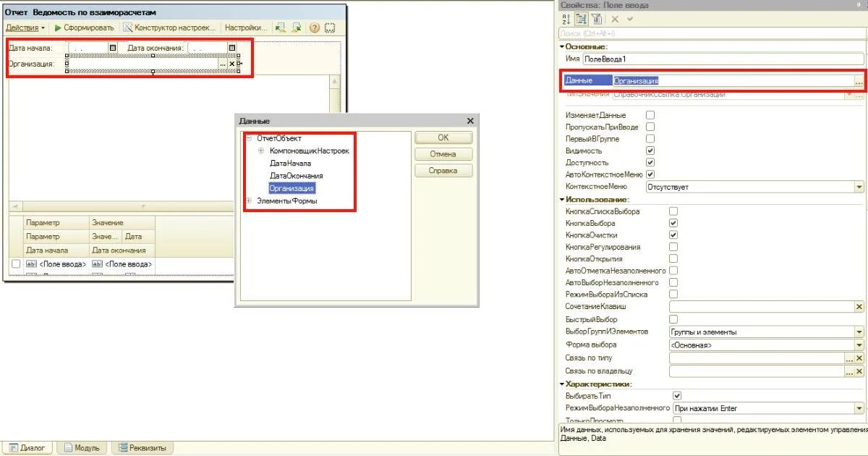Switch to the Модуль tab

tap(82, 448)
